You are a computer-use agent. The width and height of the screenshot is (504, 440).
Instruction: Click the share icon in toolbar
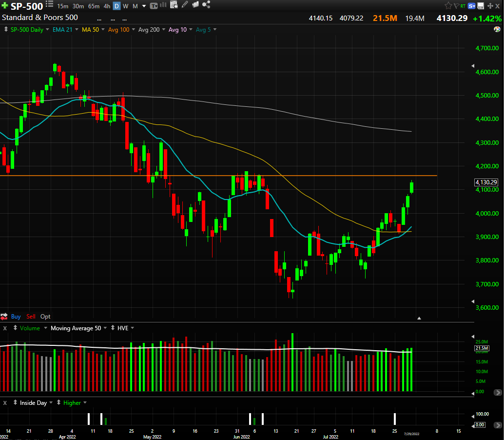206,4
